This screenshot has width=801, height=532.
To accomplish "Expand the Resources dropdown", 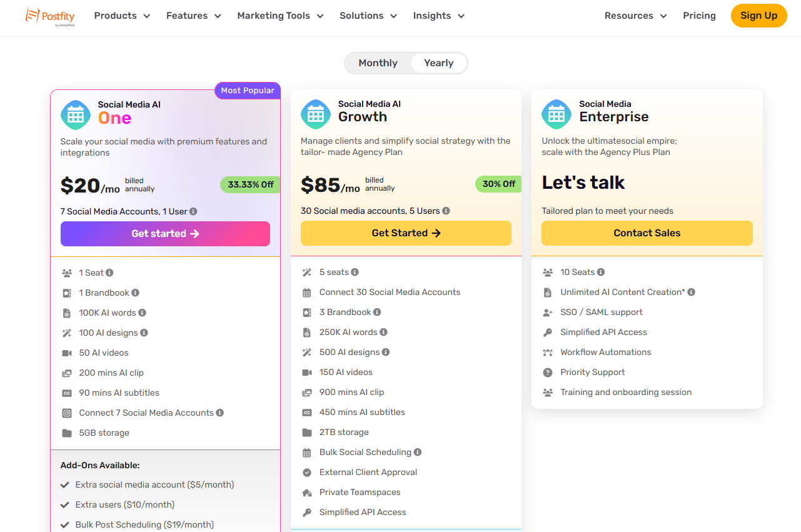I will click(636, 16).
